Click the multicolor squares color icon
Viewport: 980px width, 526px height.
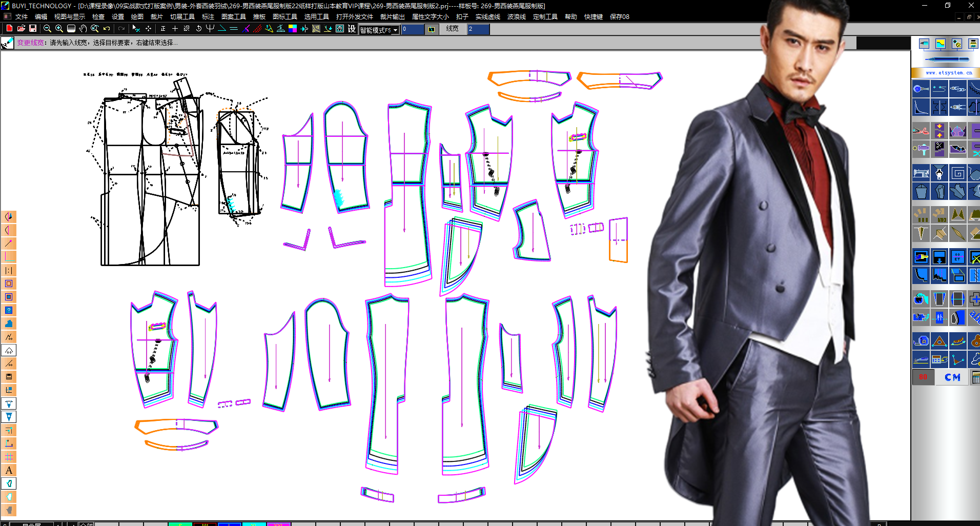(292, 28)
